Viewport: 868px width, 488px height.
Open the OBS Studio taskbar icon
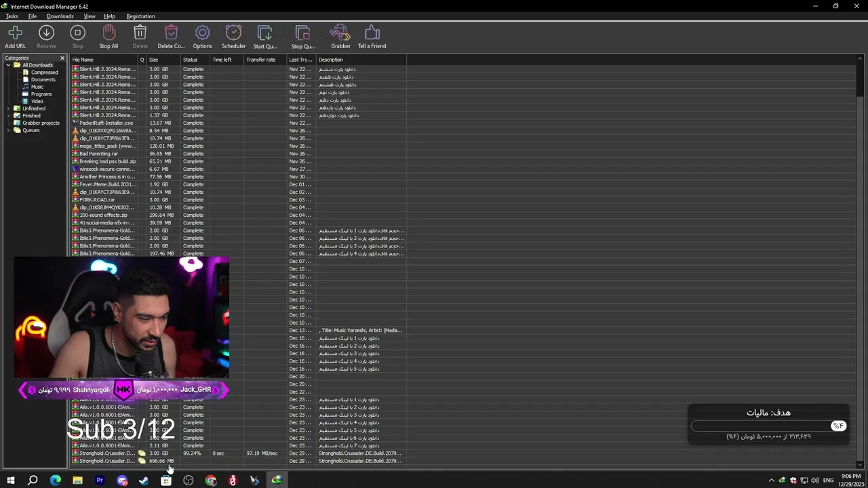tap(189, 481)
